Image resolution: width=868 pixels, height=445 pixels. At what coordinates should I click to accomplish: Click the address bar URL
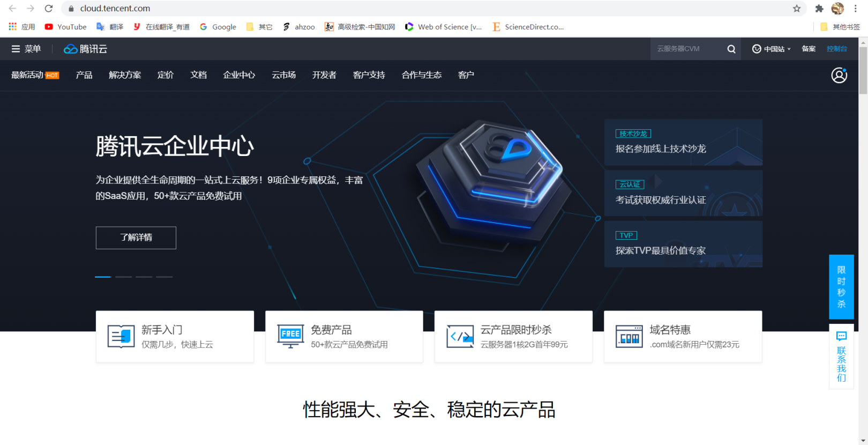(x=115, y=9)
